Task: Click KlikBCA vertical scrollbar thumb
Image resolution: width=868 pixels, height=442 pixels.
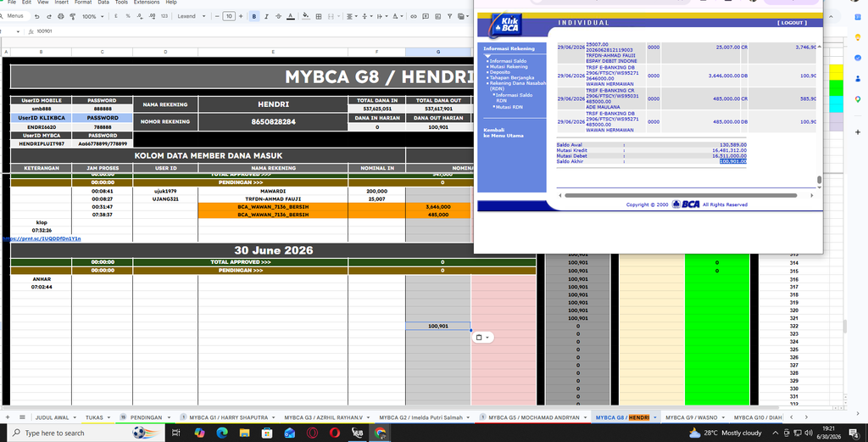Action: point(819,180)
